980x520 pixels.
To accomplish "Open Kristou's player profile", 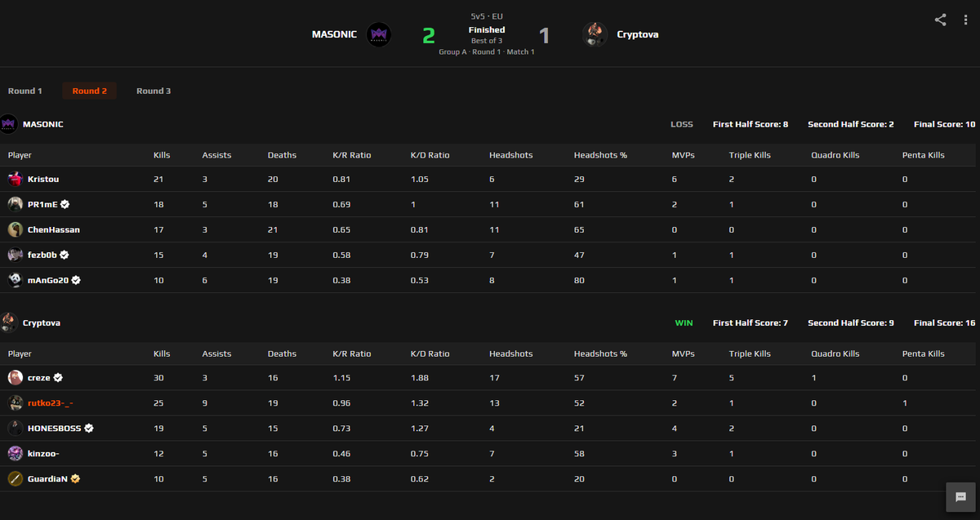I will (x=43, y=179).
